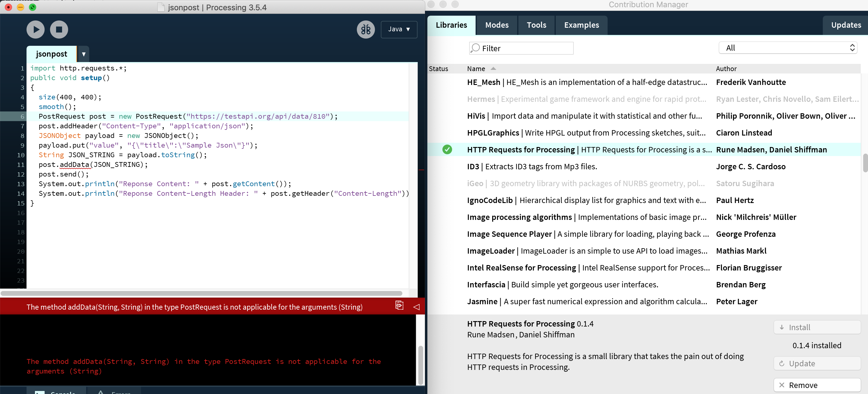Viewport: 868px width, 394px height.
Task: Run the sketch with the play button
Action: [x=35, y=30]
